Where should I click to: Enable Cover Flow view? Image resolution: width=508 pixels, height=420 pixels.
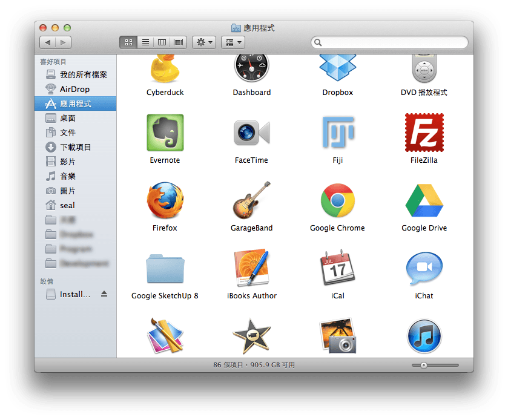click(179, 42)
